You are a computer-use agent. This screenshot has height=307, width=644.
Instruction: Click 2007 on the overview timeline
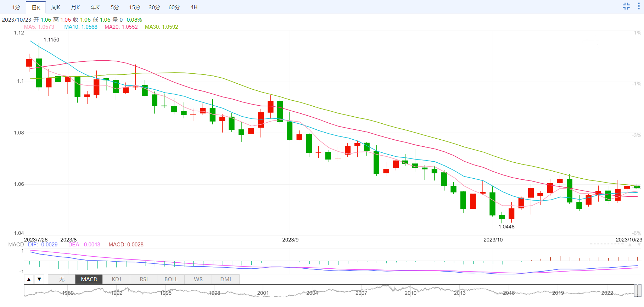tap(361, 293)
